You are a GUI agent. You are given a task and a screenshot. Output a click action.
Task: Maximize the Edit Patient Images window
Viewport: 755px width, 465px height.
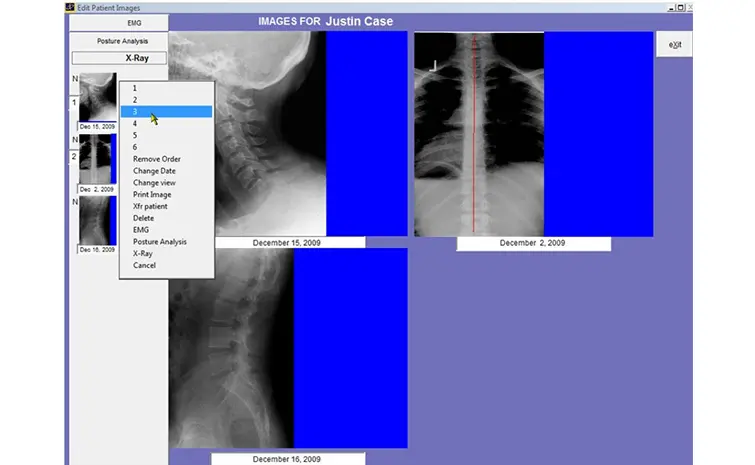coord(680,7)
